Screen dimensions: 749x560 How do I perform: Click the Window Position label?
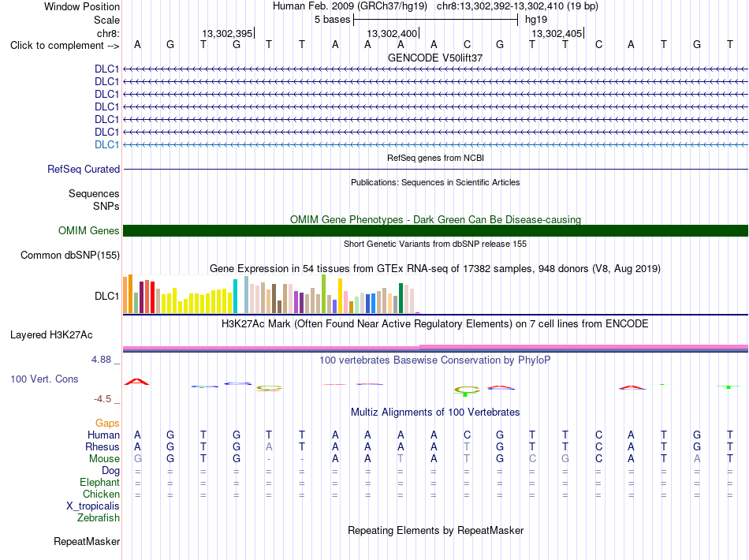(82, 6)
